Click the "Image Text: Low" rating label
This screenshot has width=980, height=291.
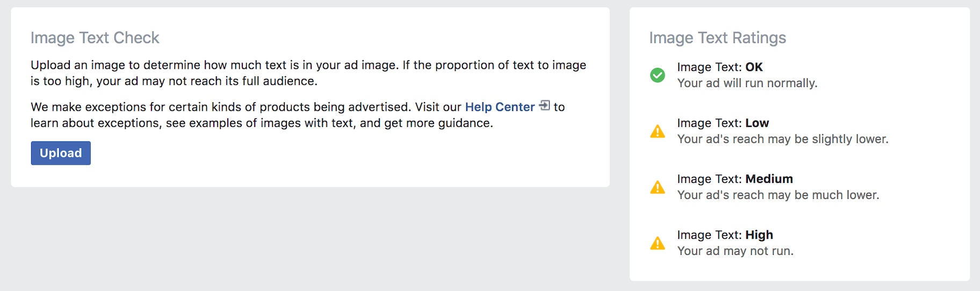point(723,123)
